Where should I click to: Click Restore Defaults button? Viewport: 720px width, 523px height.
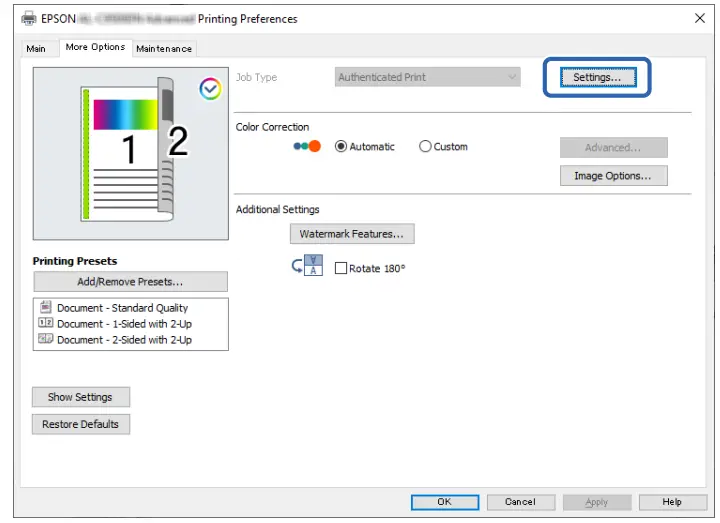81,424
